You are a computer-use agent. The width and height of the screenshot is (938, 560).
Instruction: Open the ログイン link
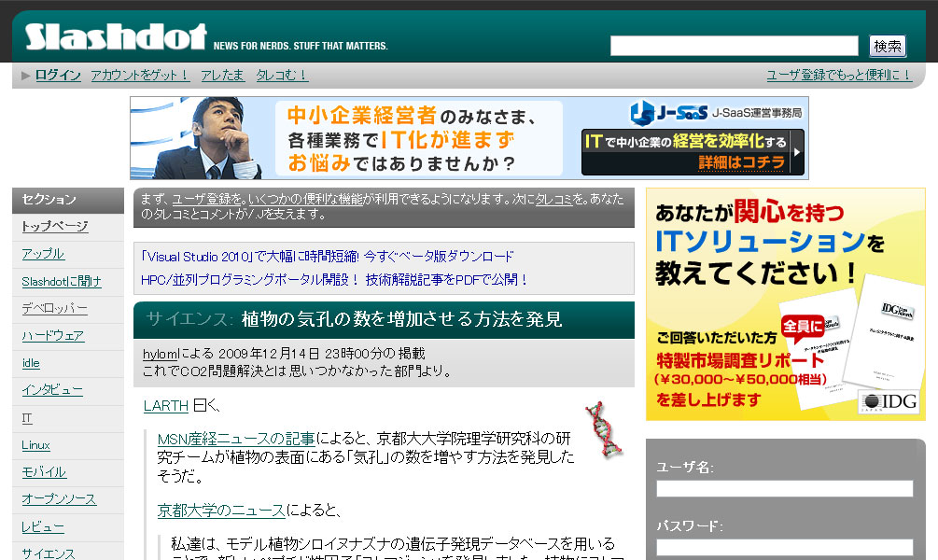click(x=58, y=76)
